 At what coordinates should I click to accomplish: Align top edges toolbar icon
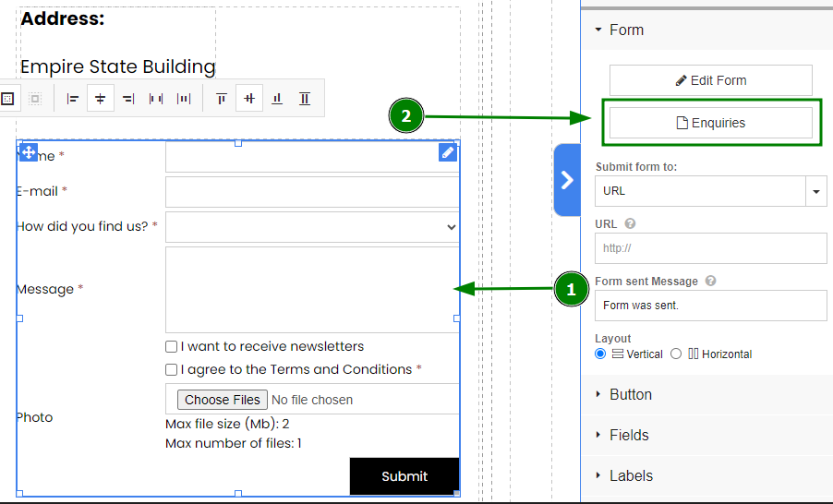pyautogui.click(x=222, y=99)
